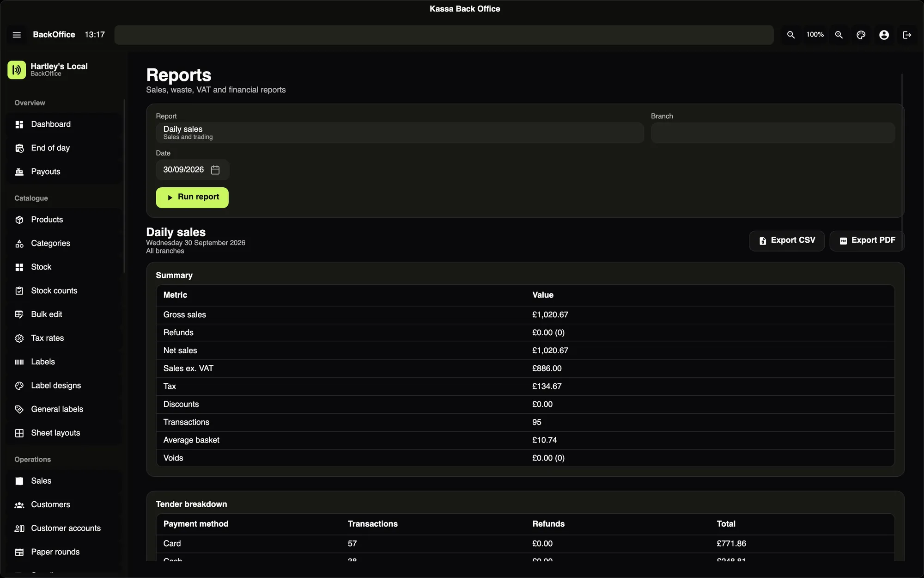Go to Stock in sidebar

pos(64,267)
